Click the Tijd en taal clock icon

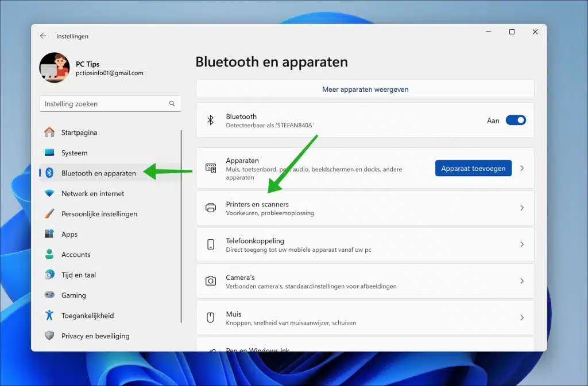(x=51, y=275)
